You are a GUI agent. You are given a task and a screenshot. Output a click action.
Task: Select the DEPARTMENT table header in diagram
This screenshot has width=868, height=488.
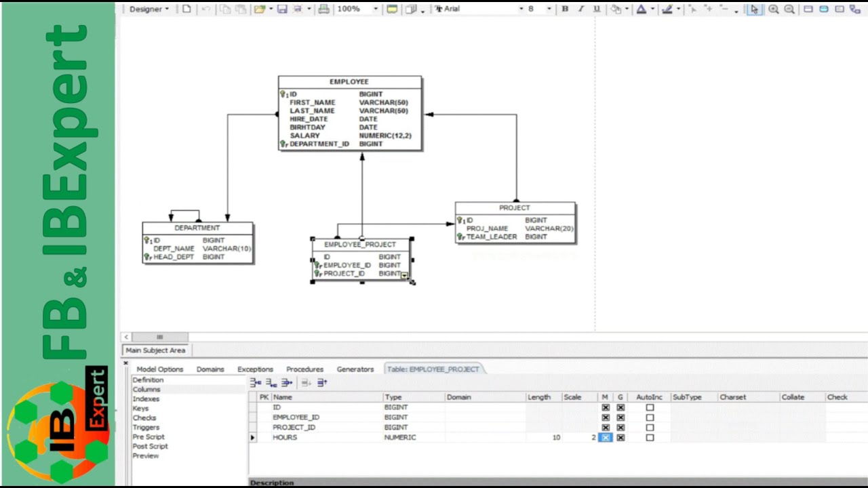point(197,228)
